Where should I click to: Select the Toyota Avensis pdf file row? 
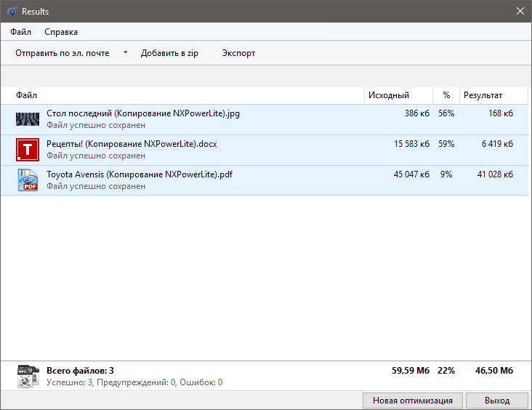(x=218, y=180)
